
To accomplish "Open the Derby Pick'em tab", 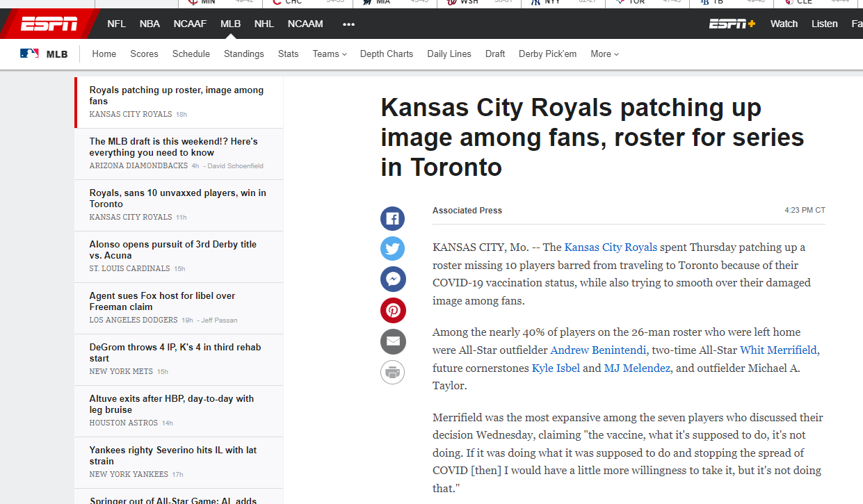I will [547, 54].
